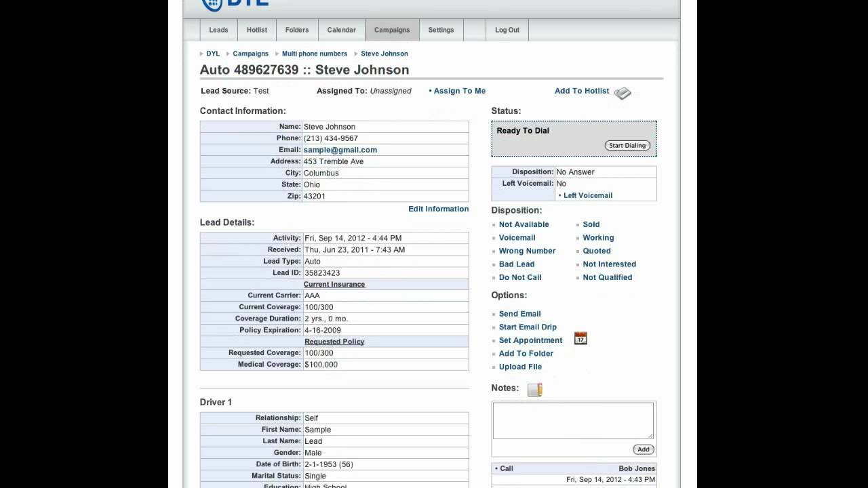The image size is (868, 488).
Task: Mark lead as Wrong Number
Action: [x=527, y=251]
